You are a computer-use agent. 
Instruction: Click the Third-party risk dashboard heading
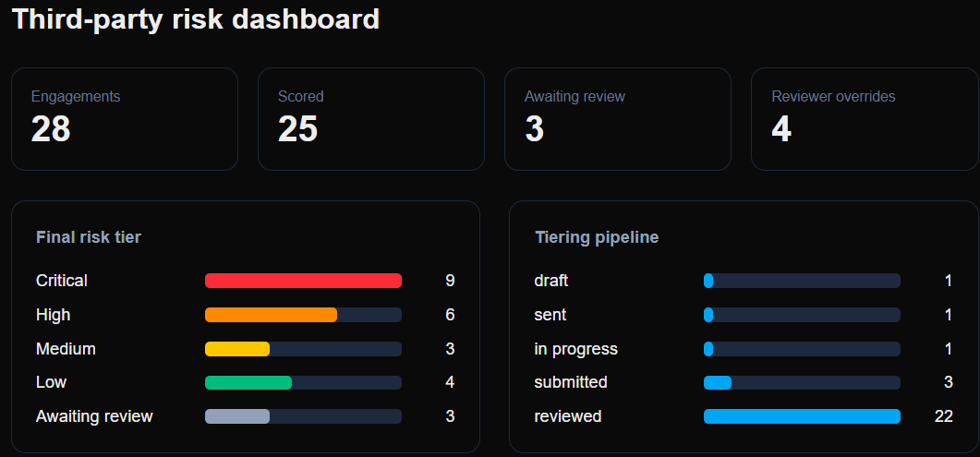[x=196, y=18]
